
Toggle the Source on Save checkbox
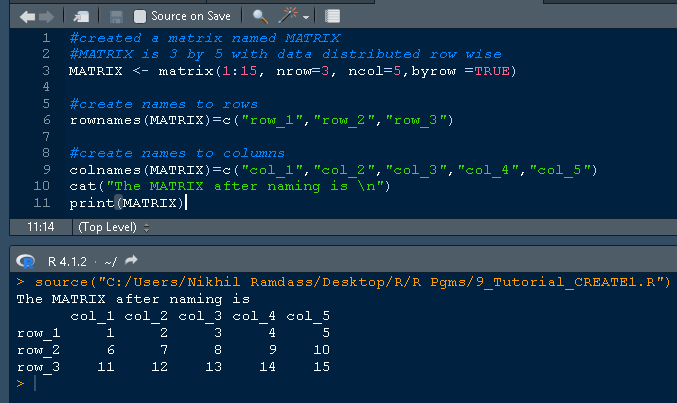tap(139, 16)
